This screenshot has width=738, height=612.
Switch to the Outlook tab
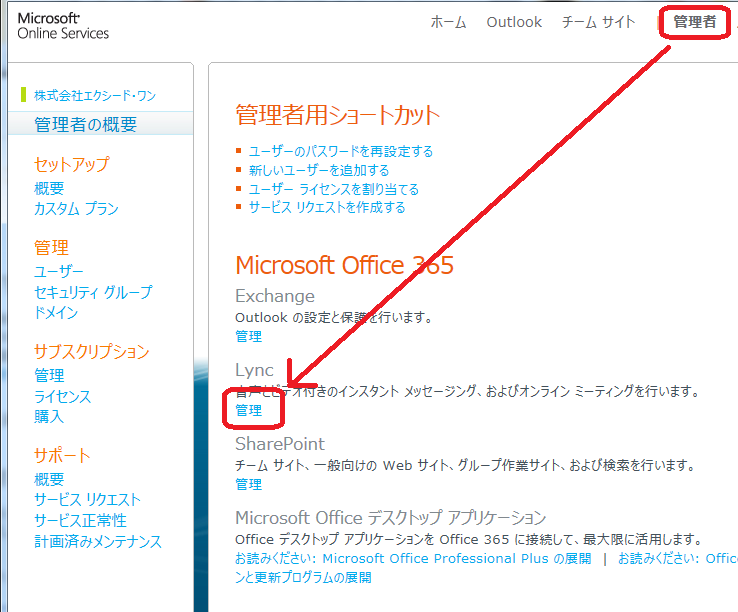tap(514, 22)
